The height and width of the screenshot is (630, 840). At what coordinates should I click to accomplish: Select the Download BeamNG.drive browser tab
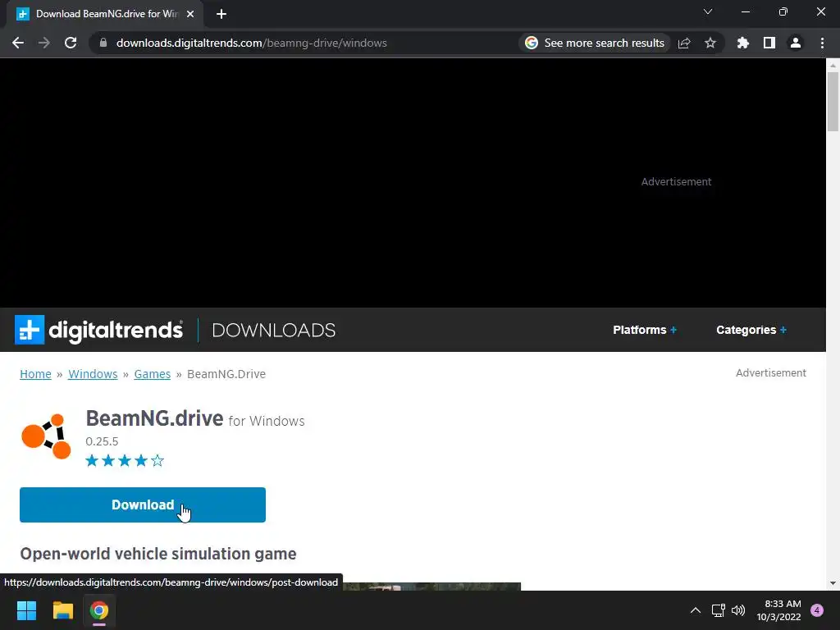[x=105, y=14]
